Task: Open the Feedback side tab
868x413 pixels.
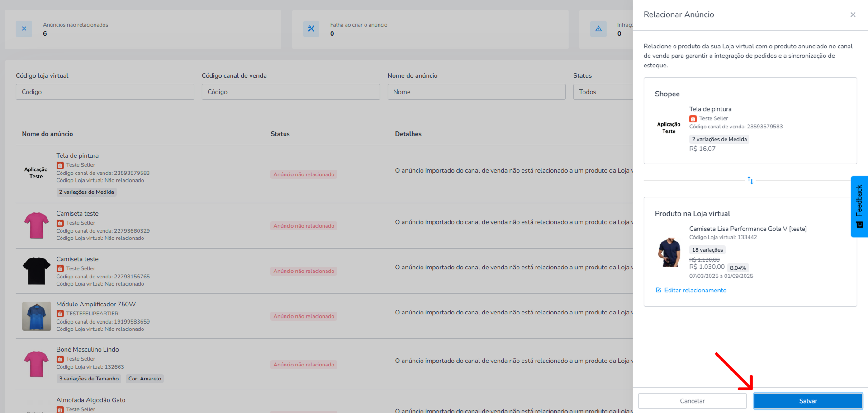Action: point(859,206)
